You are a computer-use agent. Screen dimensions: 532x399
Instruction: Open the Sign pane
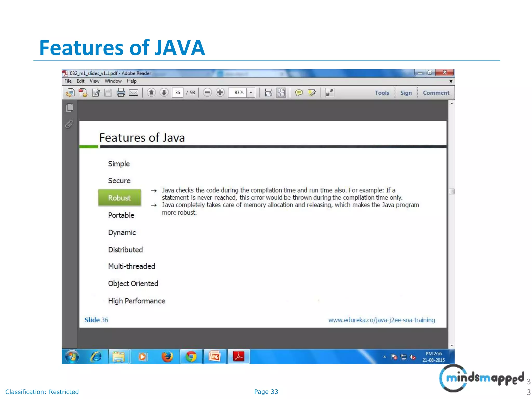point(406,93)
